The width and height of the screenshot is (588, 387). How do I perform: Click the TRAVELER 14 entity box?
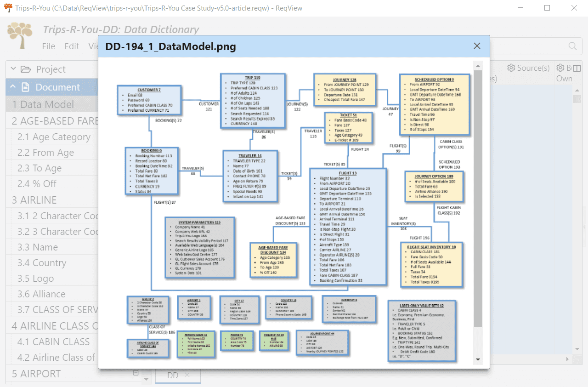(x=250, y=176)
